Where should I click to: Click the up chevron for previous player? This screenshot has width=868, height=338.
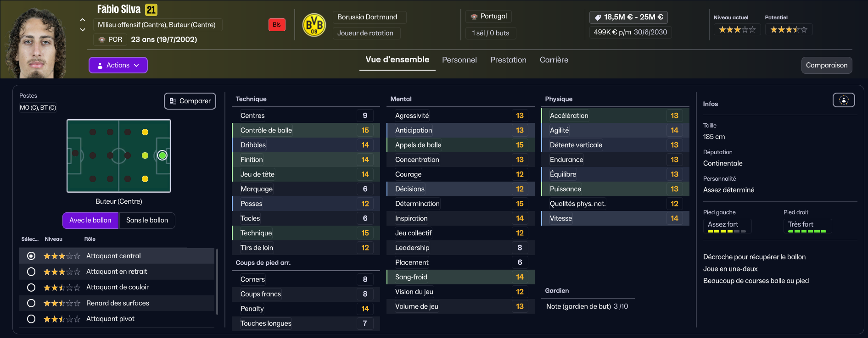click(x=83, y=20)
